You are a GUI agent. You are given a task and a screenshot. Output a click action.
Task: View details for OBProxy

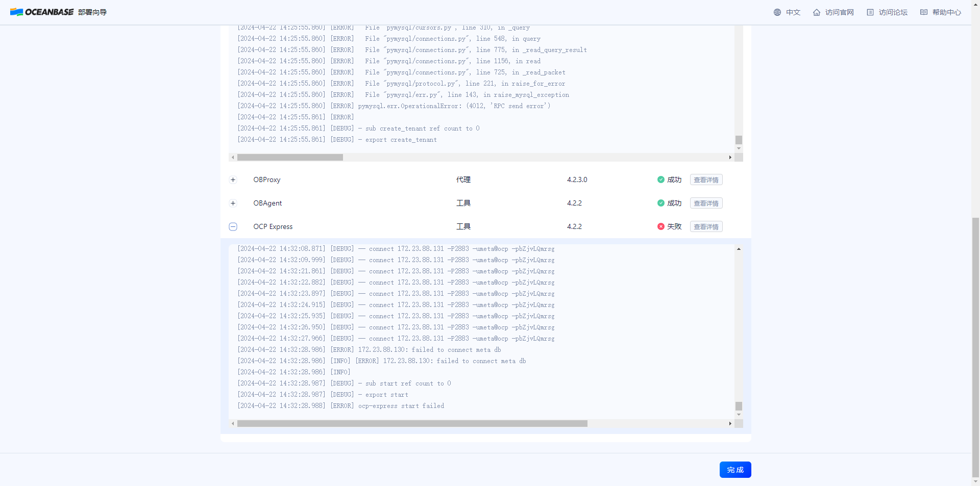(x=706, y=180)
